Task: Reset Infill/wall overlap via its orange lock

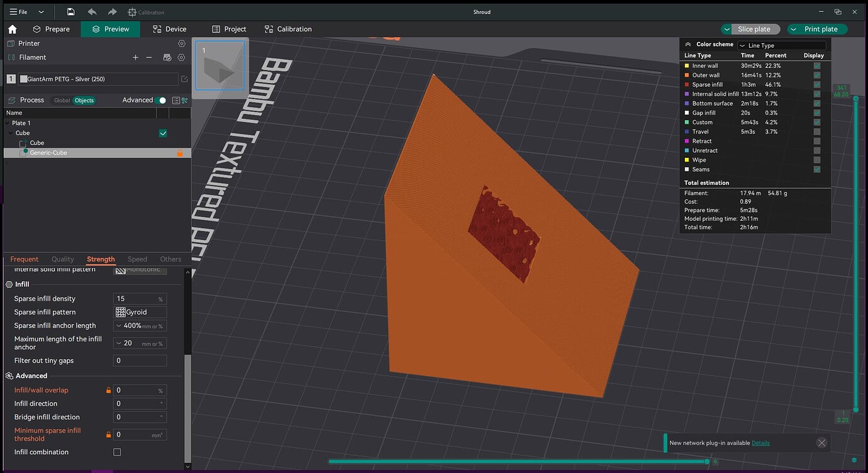Action: click(108, 390)
